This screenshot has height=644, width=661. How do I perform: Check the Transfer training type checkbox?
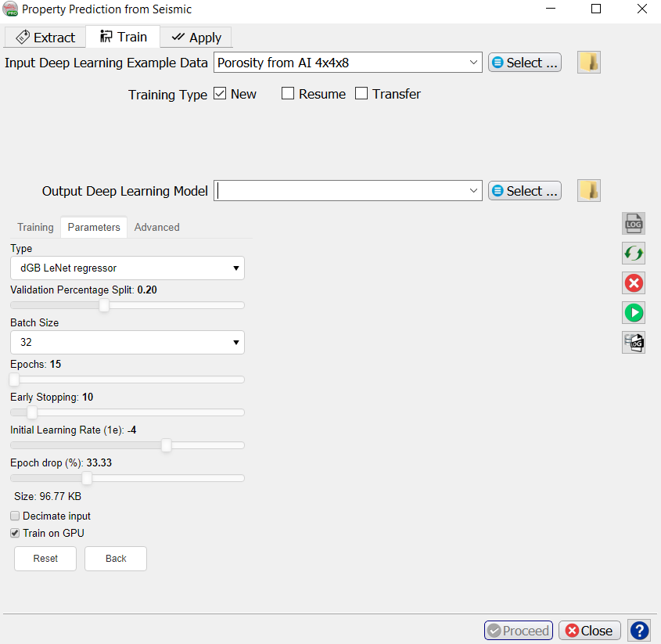point(361,94)
